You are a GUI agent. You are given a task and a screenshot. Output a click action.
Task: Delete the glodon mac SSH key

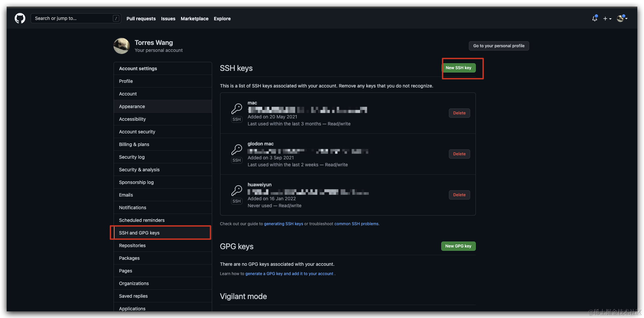coord(459,154)
